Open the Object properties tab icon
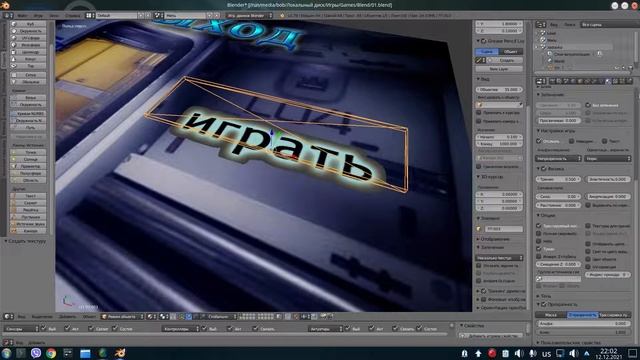This screenshot has height=360, width=640. click(580, 81)
